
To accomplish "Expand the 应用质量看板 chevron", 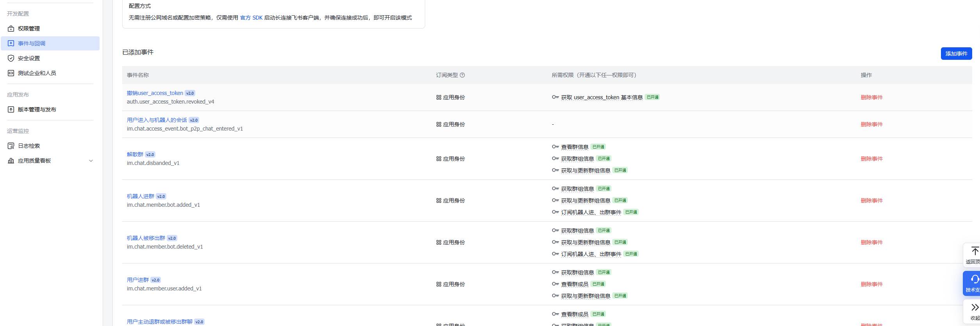I will pos(91,161).
